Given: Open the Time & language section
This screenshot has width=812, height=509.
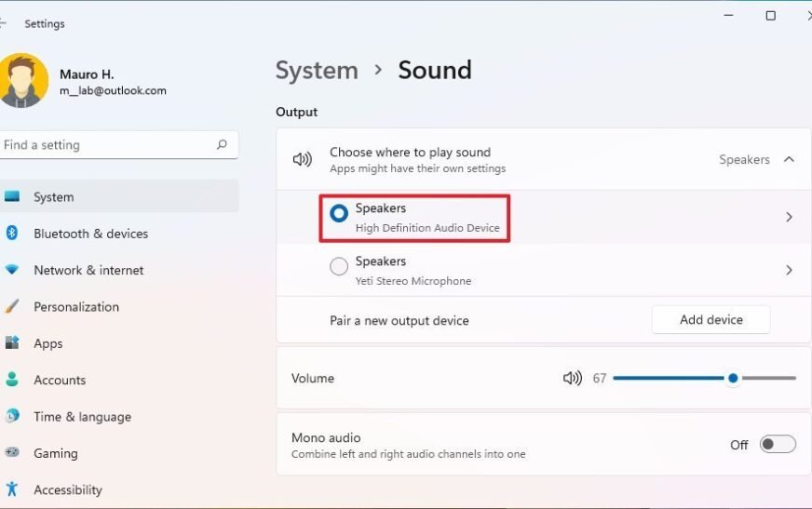Looking at the screenshot, I should pos(82,416).
